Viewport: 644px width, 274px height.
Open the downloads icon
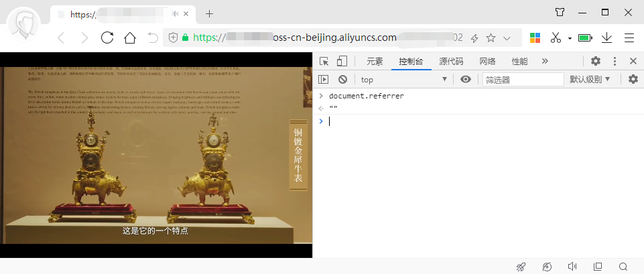[x=606, y=38]
